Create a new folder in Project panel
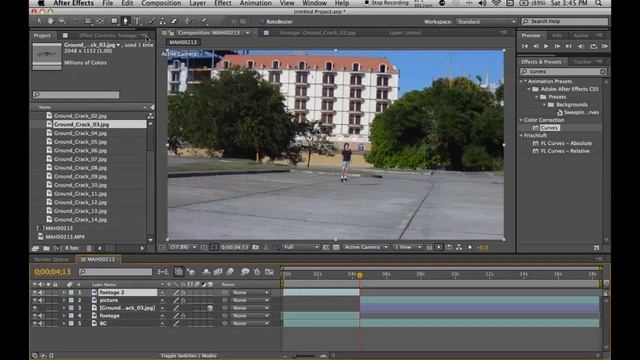 pos(46,248)
